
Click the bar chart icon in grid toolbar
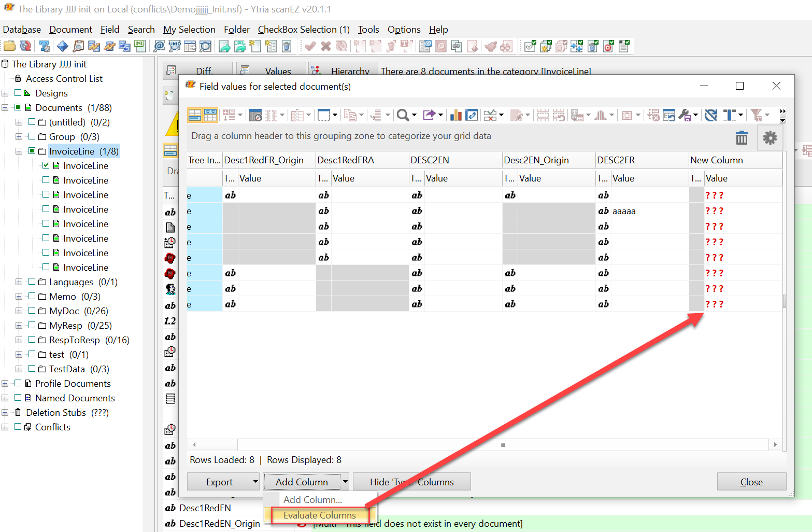pos(455,115)
